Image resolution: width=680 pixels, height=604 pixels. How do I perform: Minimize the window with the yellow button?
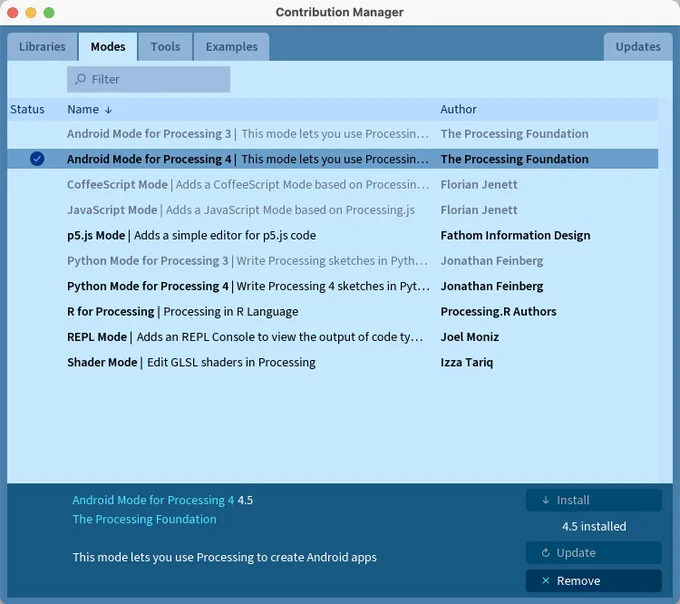pos(31,13)
